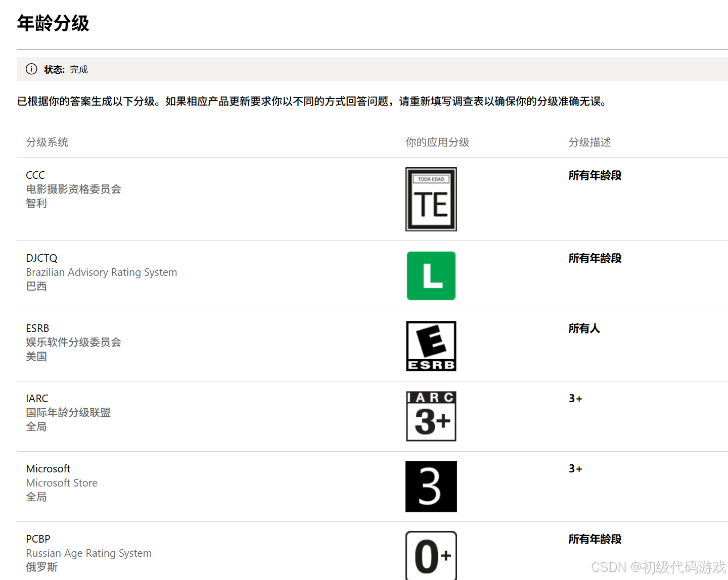Click the CCC TE rating badge
The image size is (728, 580).
tap(431, 199)
